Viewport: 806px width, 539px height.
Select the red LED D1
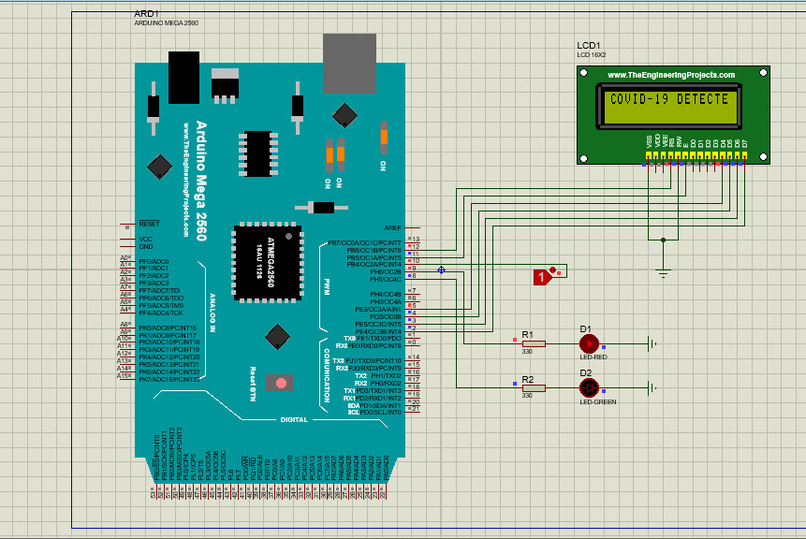[x=589, y=344]
